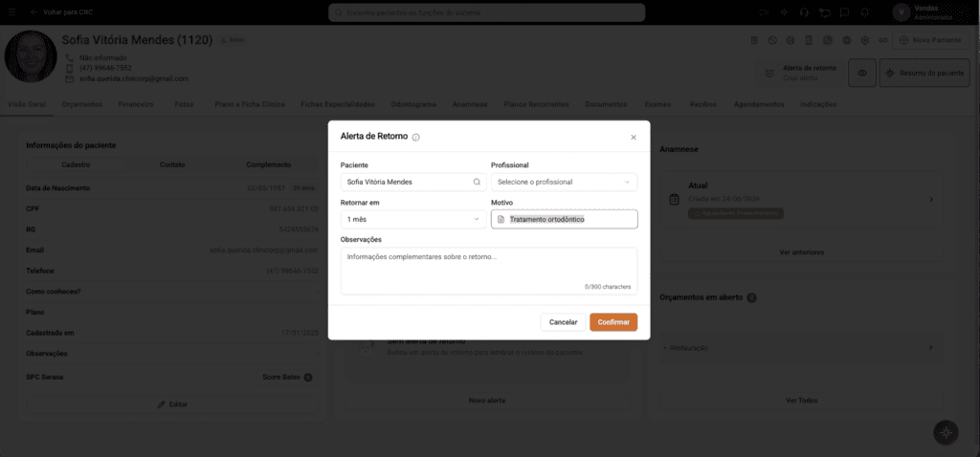Open WhatsApp icon in patient toolbar
This screenshot has height=457, width=980.
click(828, 40)
